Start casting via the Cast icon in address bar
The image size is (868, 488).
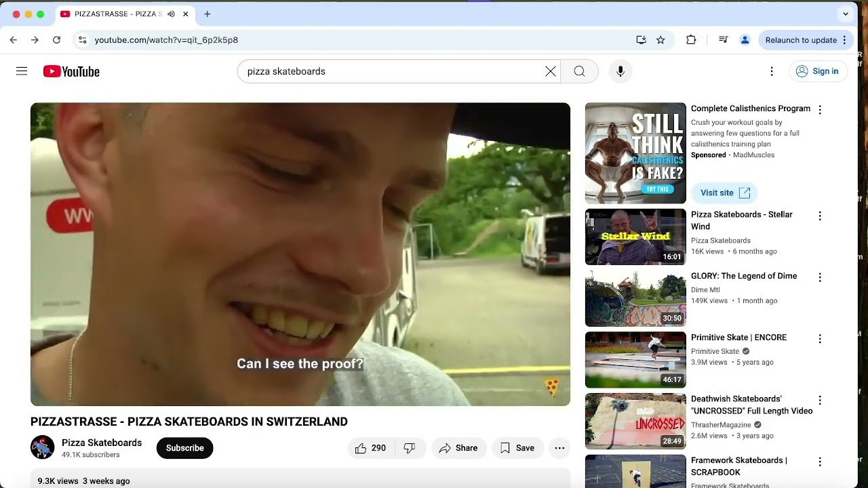pos(642,40)
